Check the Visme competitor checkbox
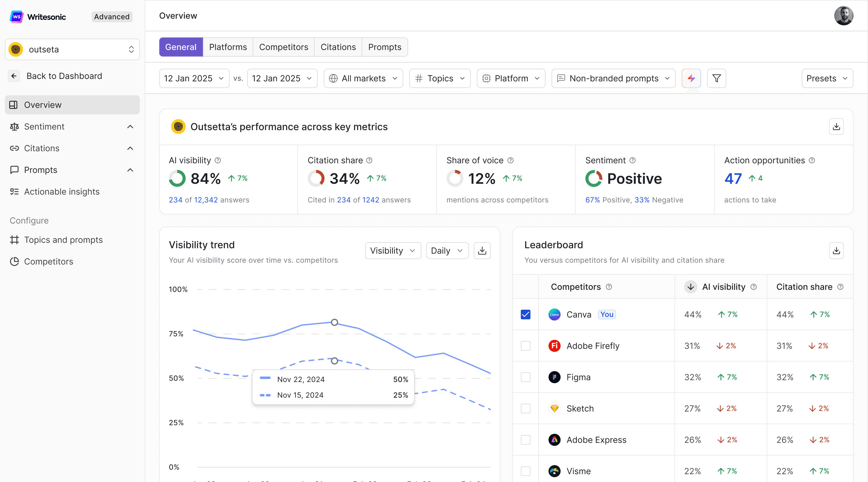This screenshot has width=868, height=482. click(x=525, y=471)
